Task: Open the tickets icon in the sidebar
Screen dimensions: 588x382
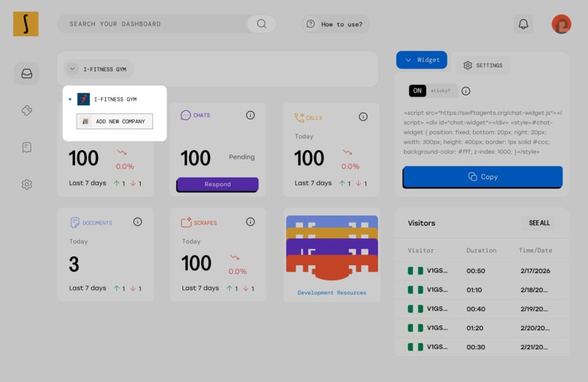Action: (26, 110)
